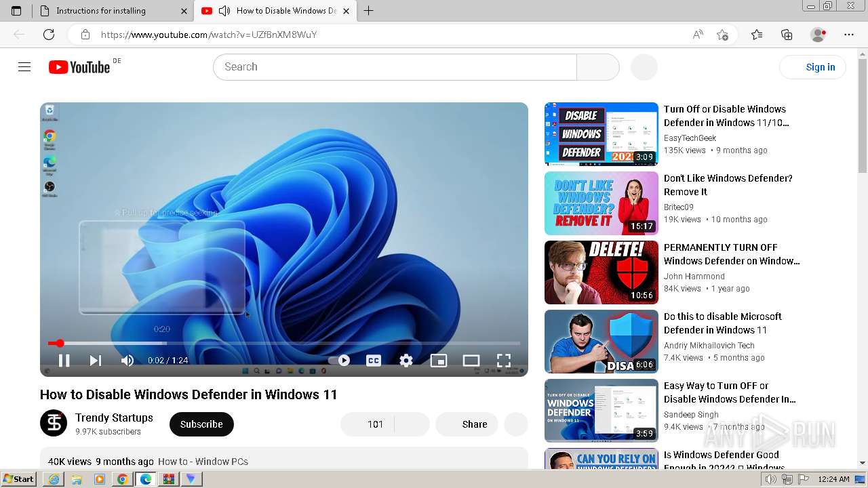This screenshot has height=488, width=868.
Task: Reload the page
Action: pos(49,35)
